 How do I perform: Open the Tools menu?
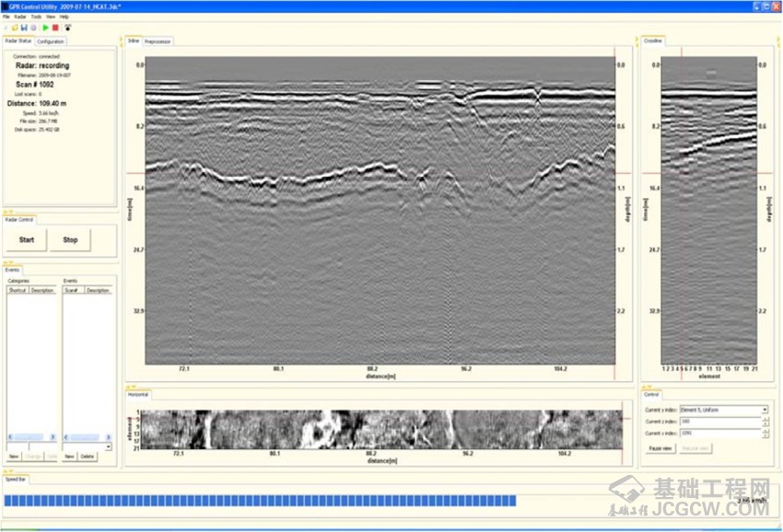tap(36, 17)
